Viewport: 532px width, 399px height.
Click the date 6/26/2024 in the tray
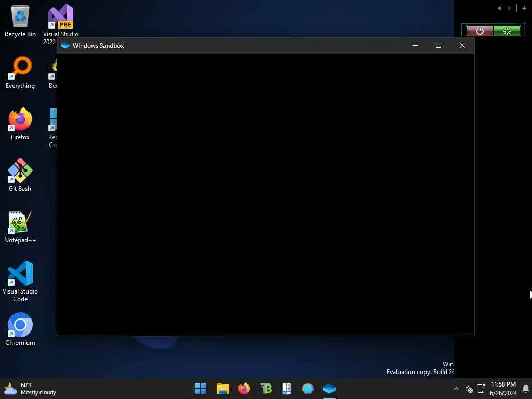click(503, 393)
